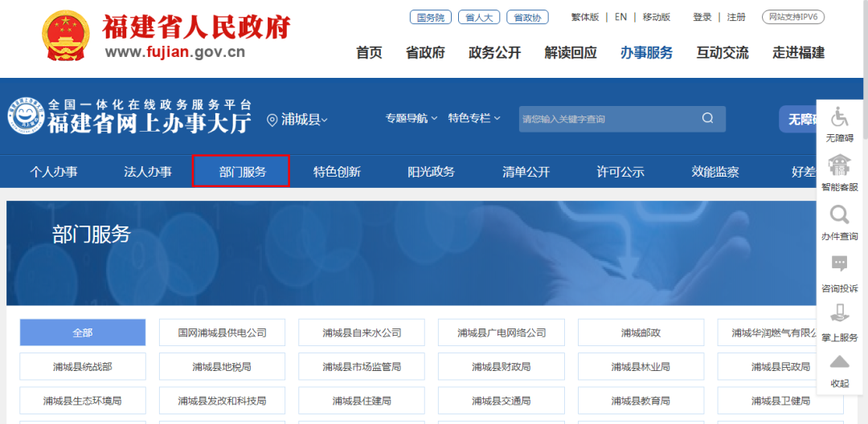Expand the 浦城县 region dropdown
The image size is (868, 424).
pos(305,120)
